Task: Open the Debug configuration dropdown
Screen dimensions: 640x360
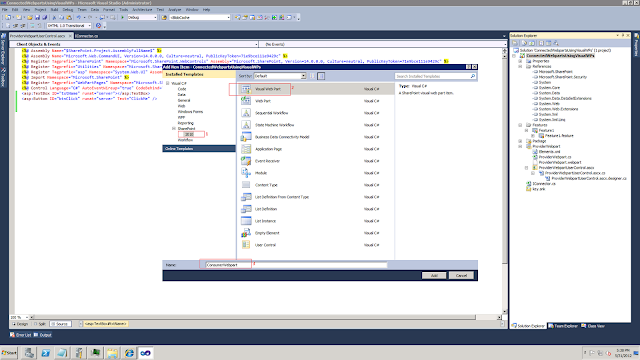Action: [x=142, y=18]
